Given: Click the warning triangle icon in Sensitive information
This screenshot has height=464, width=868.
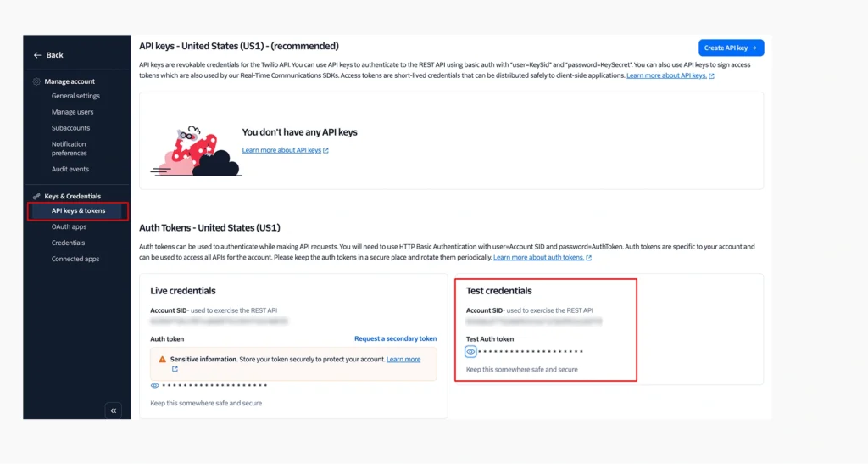Looking at the screenshot, I should tap(162, 360).
